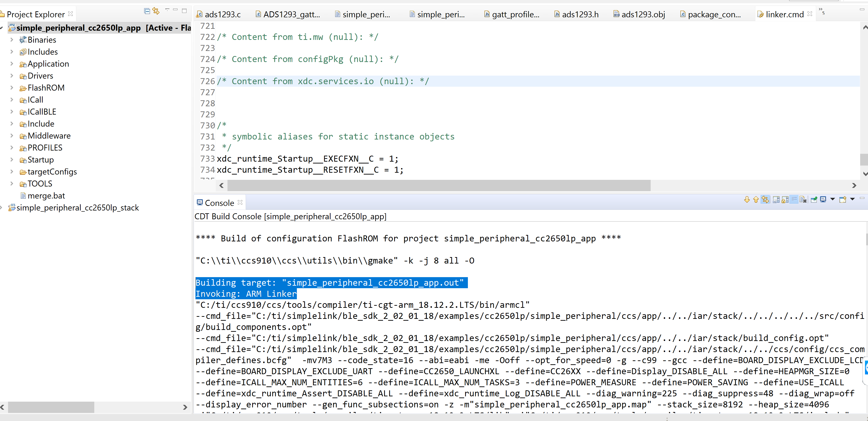Screen dimensions: 868x421
Task: Open Project Explorer view menu
Action: pos(167,9)
